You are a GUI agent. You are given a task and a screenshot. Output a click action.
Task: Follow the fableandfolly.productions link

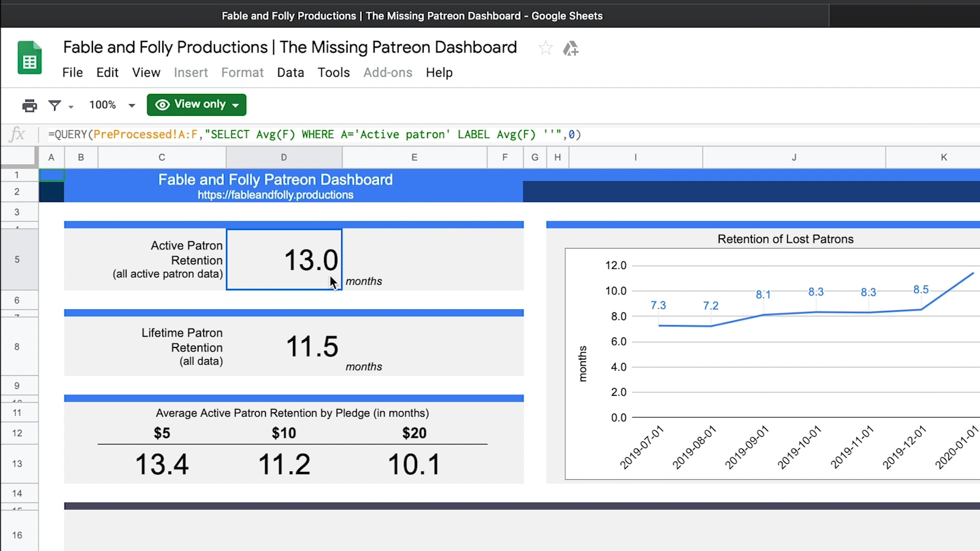275,195
